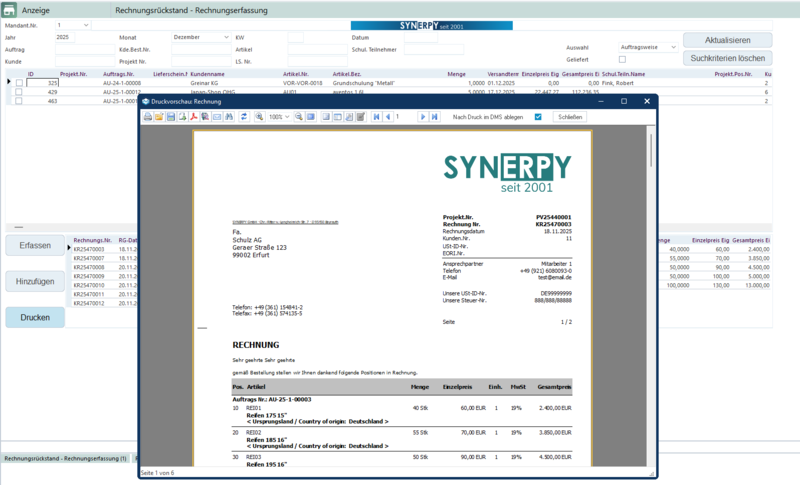Click the refresh arrows icon in preview toolbar
800x485 pixels.
click(244, 117)
